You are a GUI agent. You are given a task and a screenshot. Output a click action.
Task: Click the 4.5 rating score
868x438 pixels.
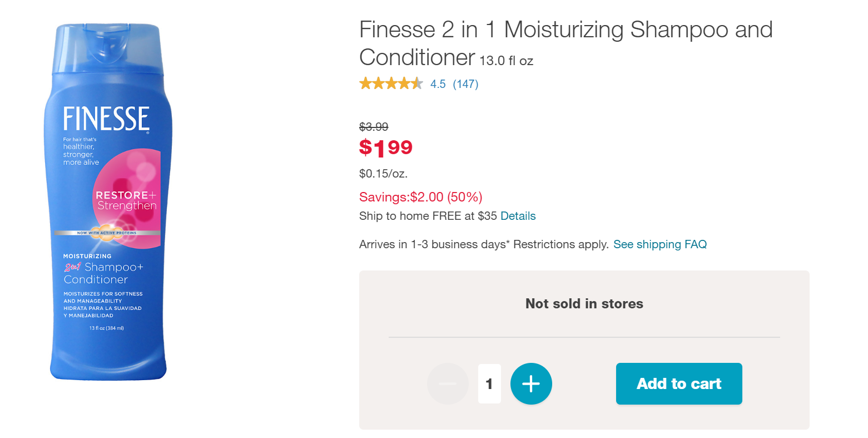(438, 84)
